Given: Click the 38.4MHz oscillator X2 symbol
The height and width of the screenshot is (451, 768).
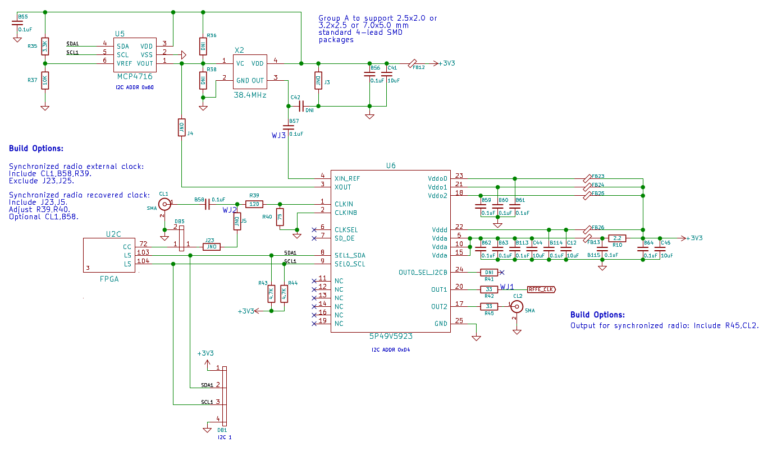Looking at the screenshot, I should click(250, 71).
